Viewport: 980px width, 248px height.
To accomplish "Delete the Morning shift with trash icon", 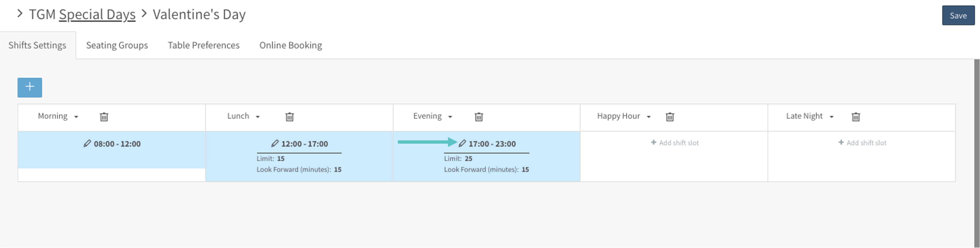I will tap(104, 117).
